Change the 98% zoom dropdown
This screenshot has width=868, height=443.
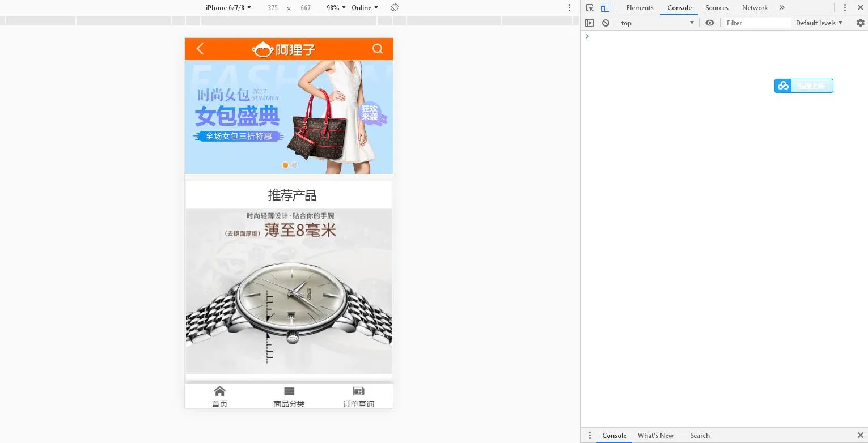[x=336, y=7]
